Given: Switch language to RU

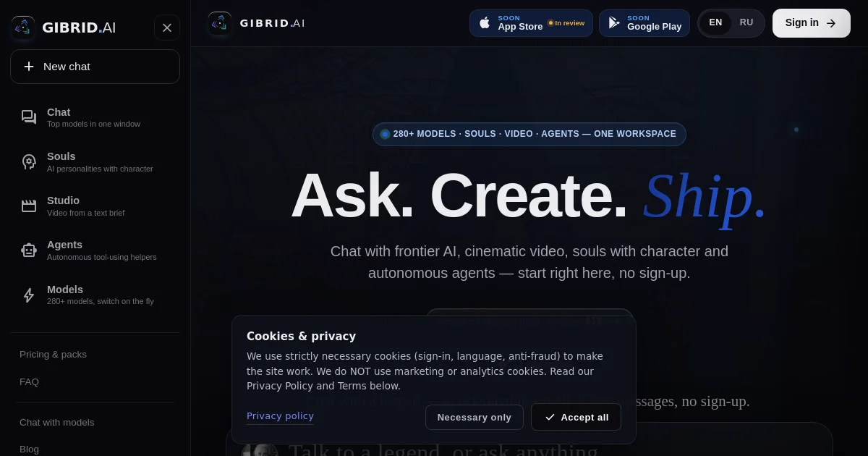Looking at the screenshot, I should tap(746, 23).
